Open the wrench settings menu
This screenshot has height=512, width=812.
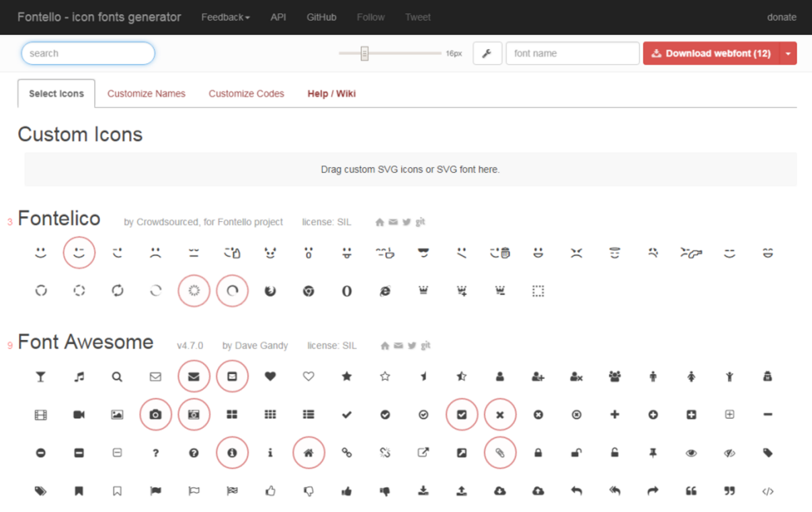click(x=487, y=54)
